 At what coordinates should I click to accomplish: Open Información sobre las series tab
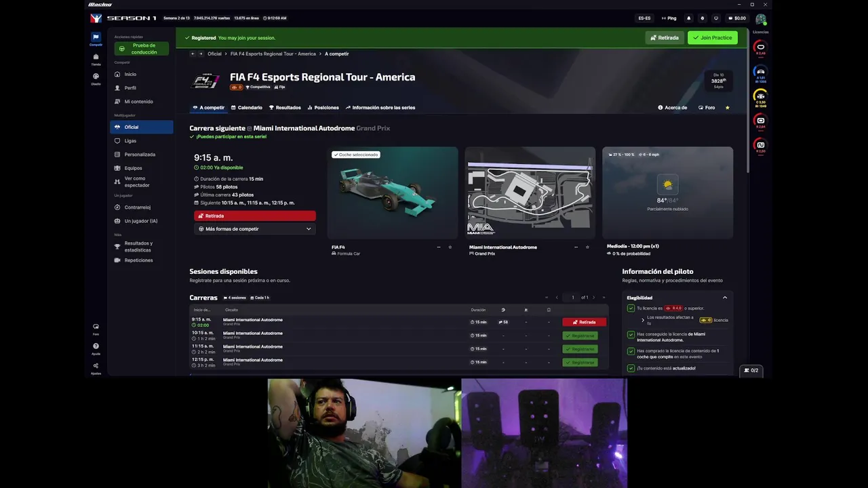(380, 108)
